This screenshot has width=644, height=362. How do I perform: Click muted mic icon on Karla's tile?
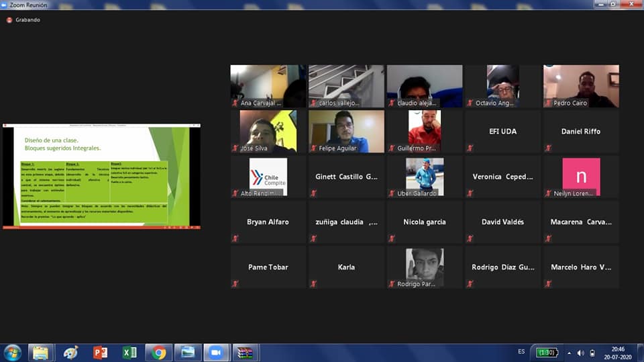(313, 283)
